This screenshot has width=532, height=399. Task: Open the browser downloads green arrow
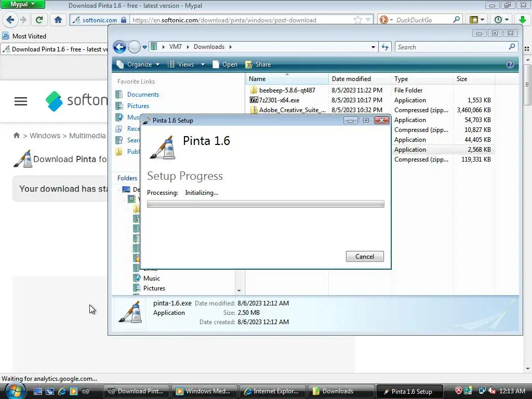[523, 20]
